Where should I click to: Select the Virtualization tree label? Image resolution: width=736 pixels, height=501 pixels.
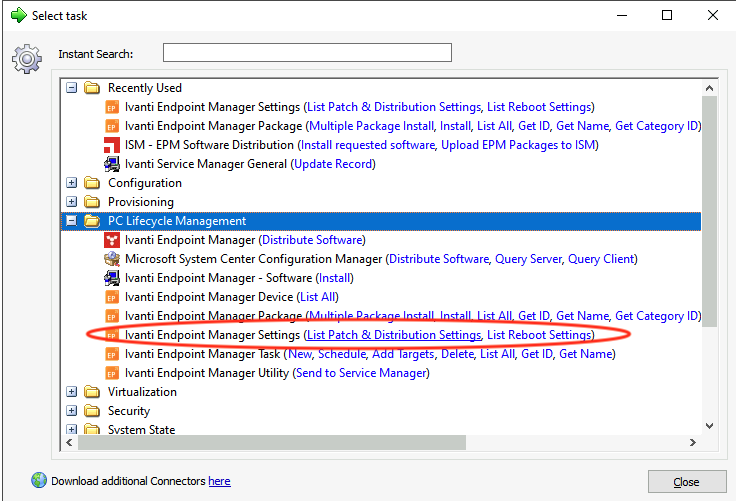[x=142, y=392]
